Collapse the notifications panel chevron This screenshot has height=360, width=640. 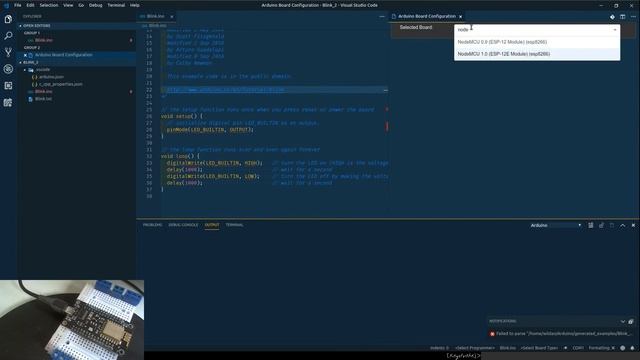pyautogui.click(x=623, y=322)
